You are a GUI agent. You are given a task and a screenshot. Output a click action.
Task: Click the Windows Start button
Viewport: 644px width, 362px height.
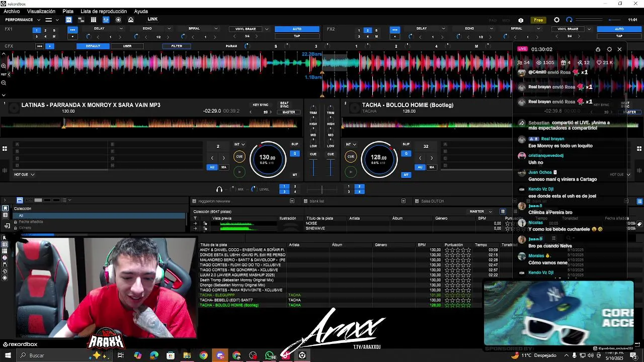[8, 355]
